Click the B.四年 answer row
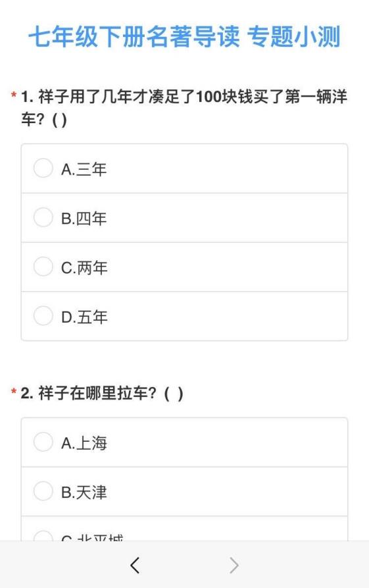 pyautogui.click(x=184, y=218)
